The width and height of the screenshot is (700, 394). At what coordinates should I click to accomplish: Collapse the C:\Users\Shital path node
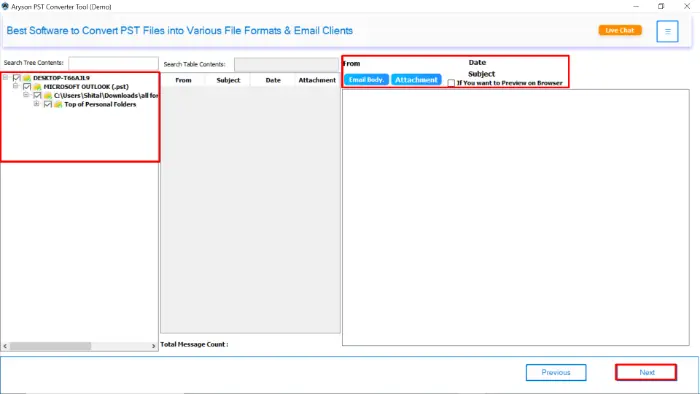[26, 95]
